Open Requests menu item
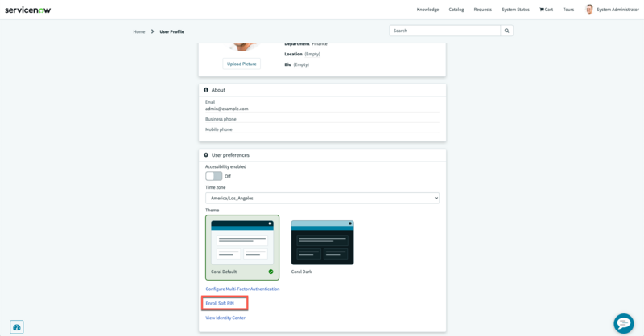The height and width of the screenshot is (336, 644). (x=482, y=10)
